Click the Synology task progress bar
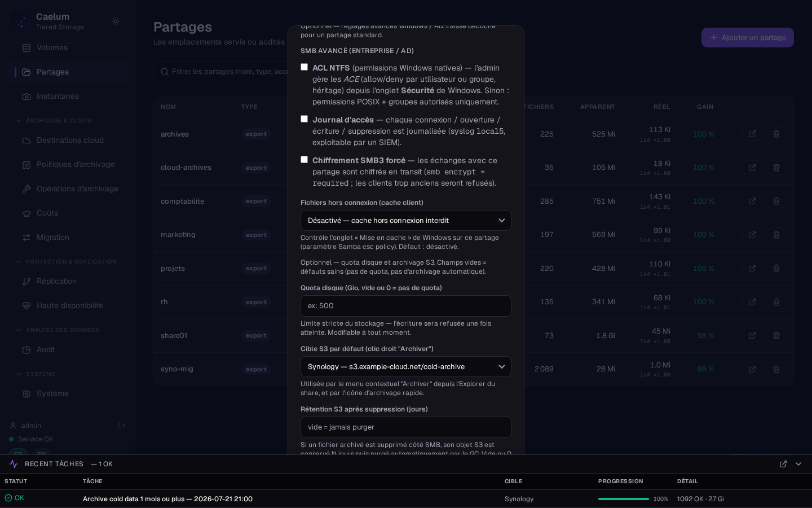The image size is (812, 508). 624,499
